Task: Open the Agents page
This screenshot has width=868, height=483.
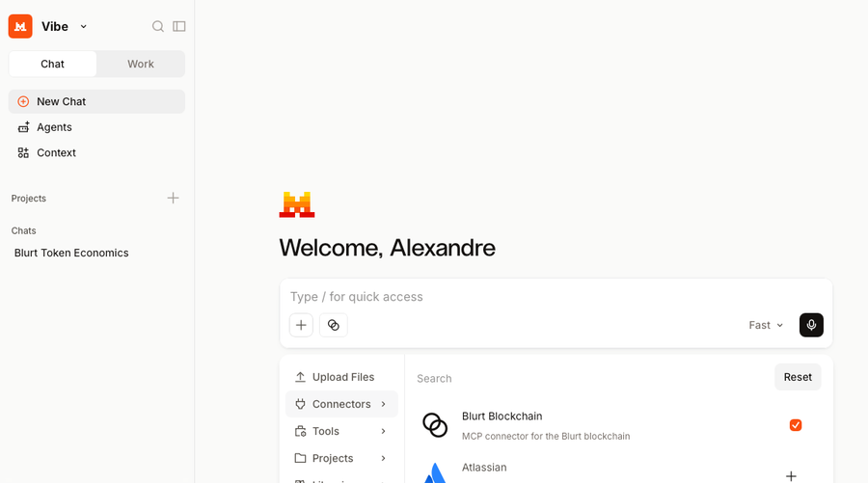Action: (96, 127)
